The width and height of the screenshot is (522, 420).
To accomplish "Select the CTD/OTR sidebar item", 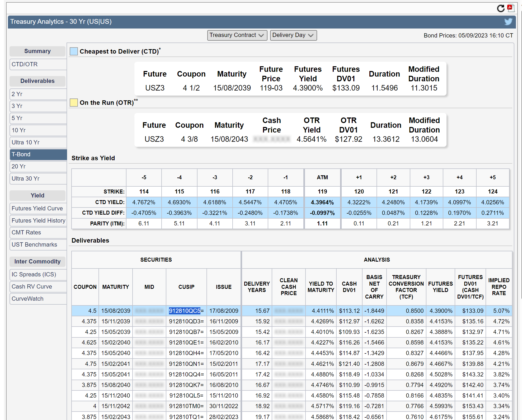I will tap(38, 64).
